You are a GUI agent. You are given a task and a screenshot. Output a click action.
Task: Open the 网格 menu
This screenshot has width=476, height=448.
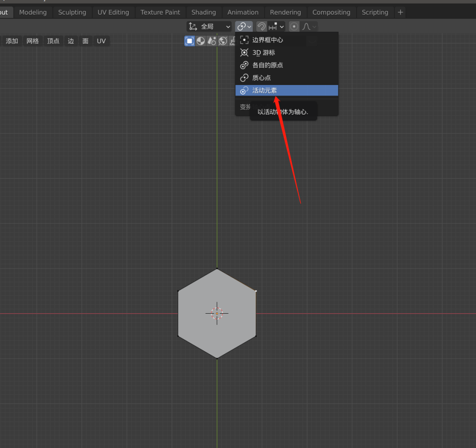tap(33, 41)
